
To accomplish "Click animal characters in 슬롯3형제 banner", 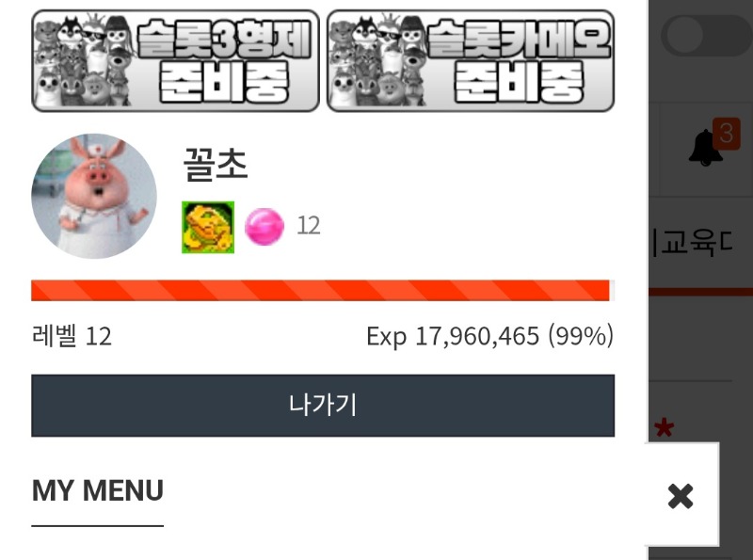I will click(x=84, y=60).
